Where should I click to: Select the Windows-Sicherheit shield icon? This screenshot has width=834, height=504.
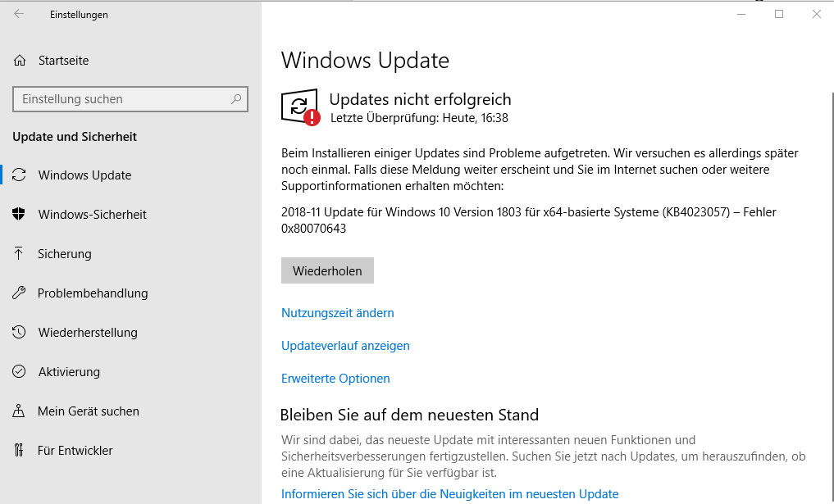[x=19, y=214]
